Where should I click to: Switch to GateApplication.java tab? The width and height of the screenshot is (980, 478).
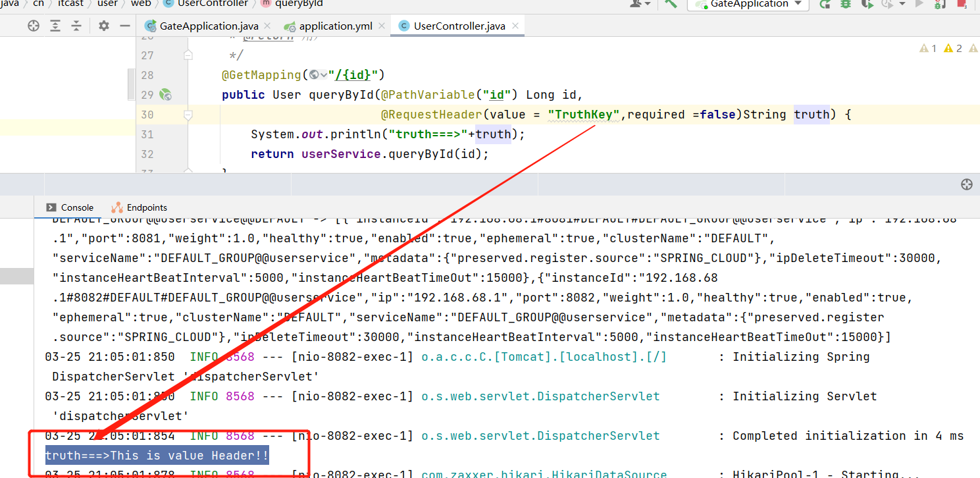209,26
